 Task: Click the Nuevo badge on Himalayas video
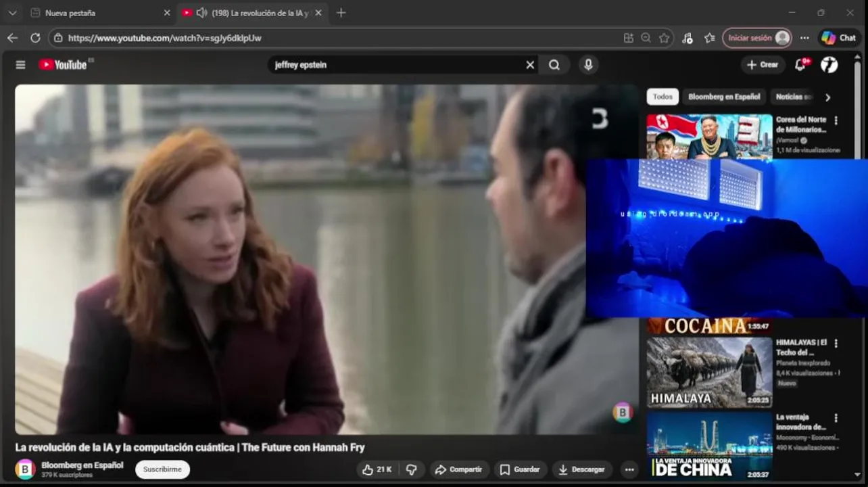tap(787, 383)
